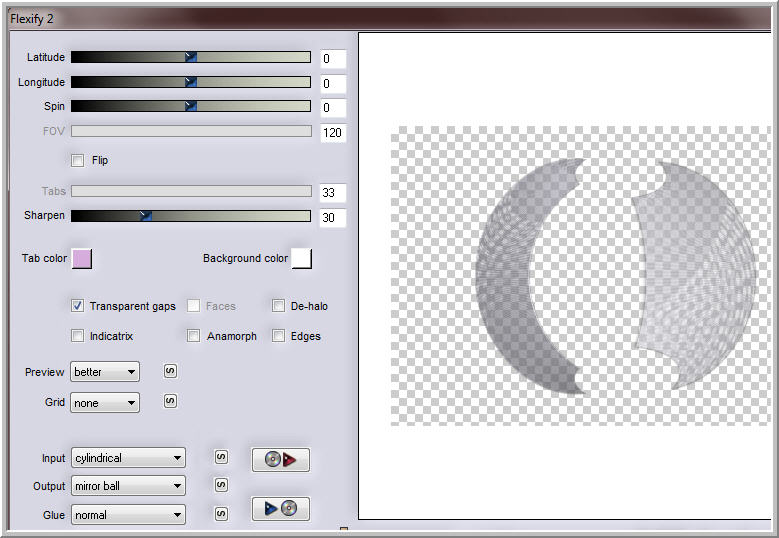Click the S icon next to Glue
Viewport: 779px width, 538px height.
pos(221,514)
